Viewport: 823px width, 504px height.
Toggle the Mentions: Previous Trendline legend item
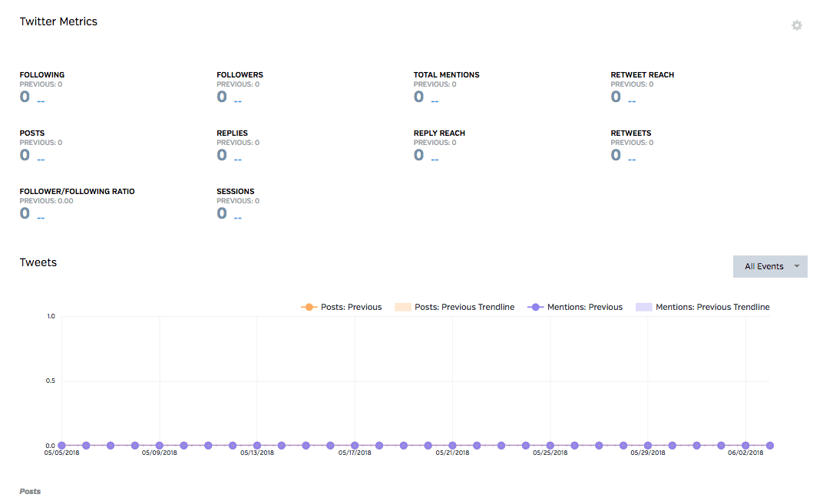702,307
